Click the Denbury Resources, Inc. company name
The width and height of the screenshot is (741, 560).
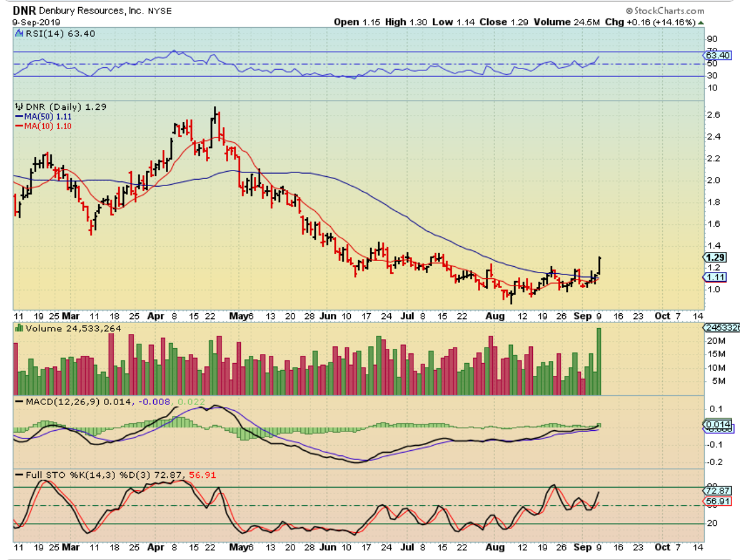point(90,11)
